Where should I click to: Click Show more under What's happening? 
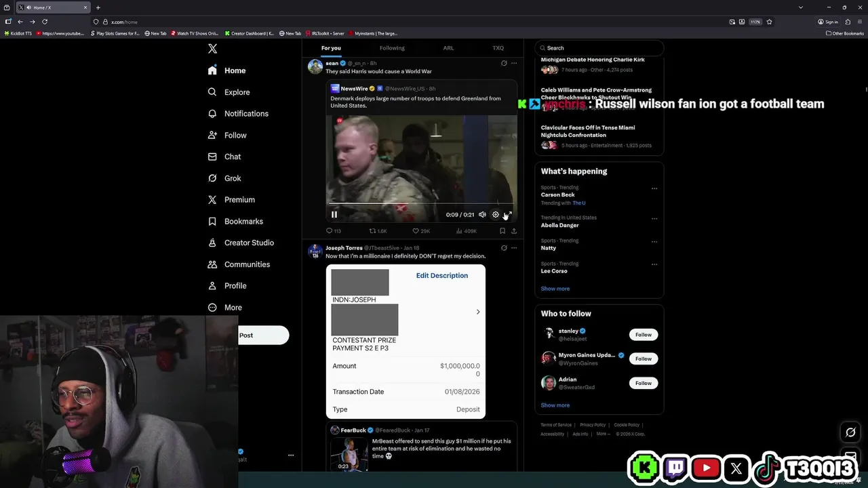click(x=555, y=289)
